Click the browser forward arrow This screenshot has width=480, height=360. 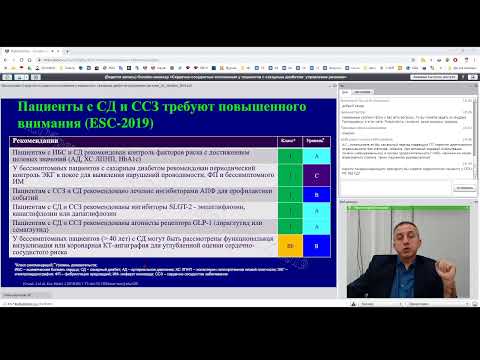coord(13,60)
